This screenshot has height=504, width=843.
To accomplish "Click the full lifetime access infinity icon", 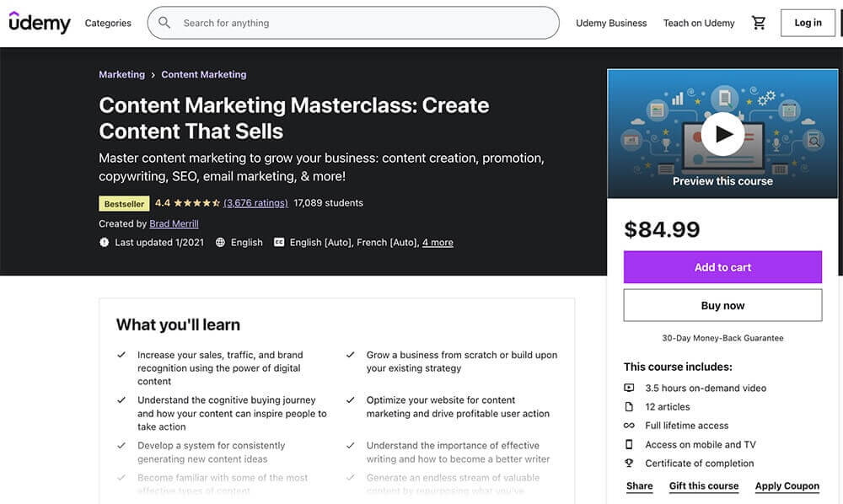I will [x=629, y=425].
